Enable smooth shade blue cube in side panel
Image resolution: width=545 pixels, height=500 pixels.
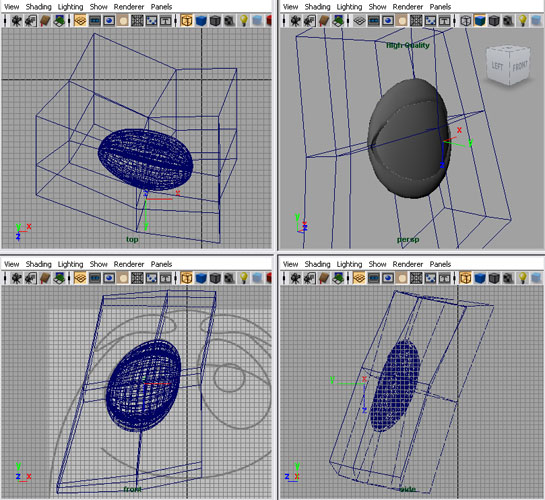point(480,278)
